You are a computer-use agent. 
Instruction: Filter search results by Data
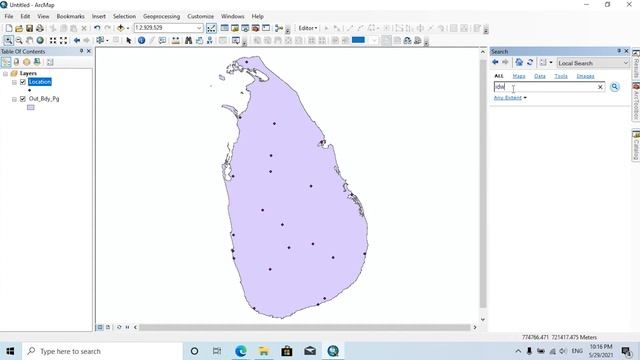tap(540, 76)
